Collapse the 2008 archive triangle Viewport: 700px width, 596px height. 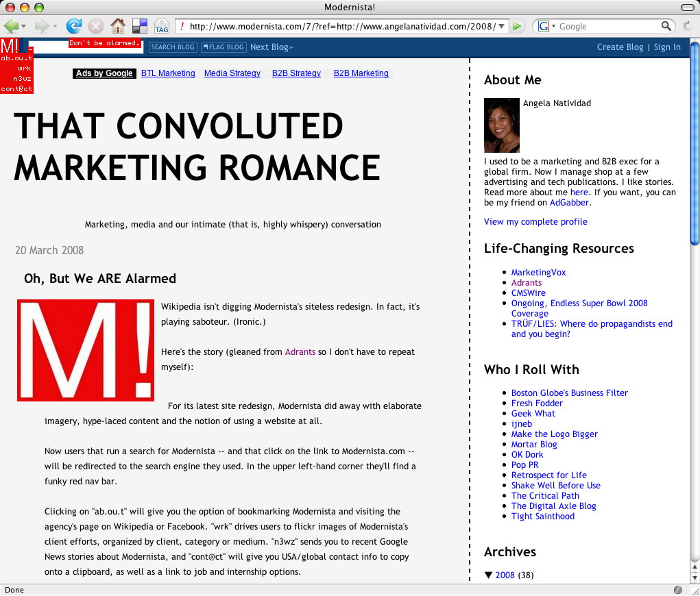[x=488, y=575]
